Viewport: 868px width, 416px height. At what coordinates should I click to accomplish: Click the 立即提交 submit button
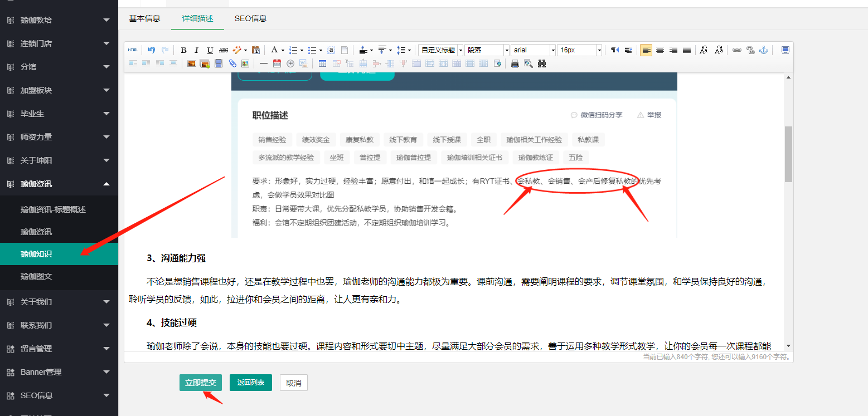coord(201,383)
